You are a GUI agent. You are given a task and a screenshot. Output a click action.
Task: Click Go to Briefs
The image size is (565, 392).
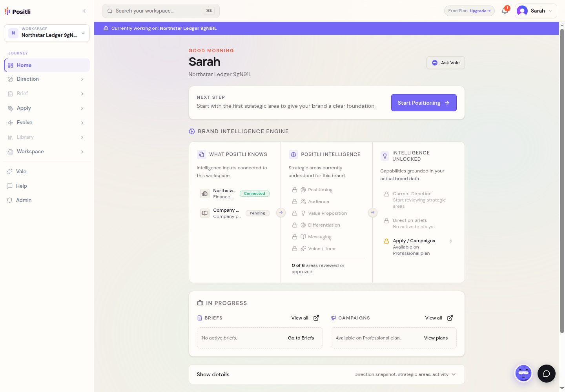pos(301,338)
